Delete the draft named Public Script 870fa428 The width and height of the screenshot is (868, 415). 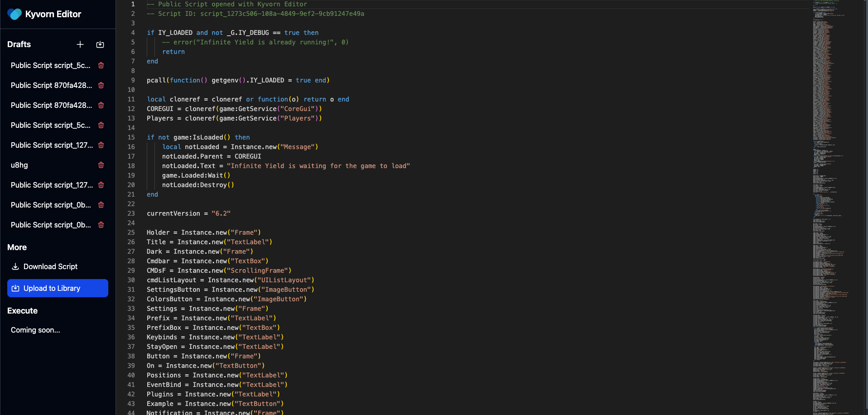pyautogui.click(x=101, y=85)
